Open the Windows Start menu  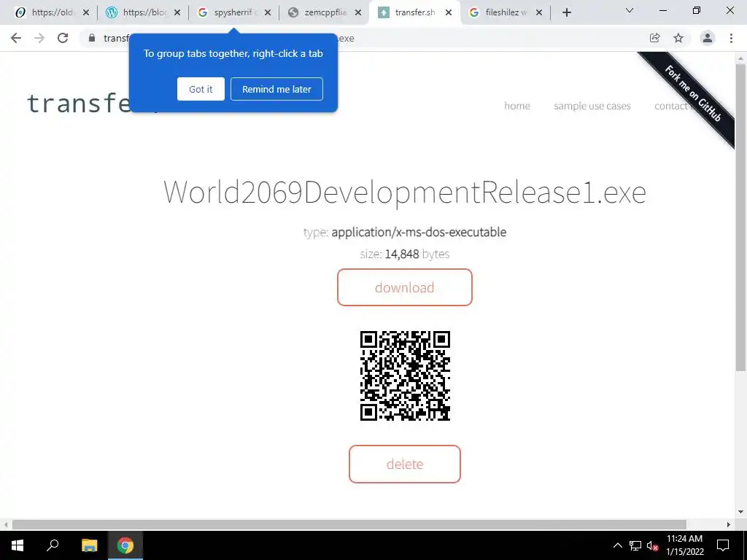tap(18, 545)
